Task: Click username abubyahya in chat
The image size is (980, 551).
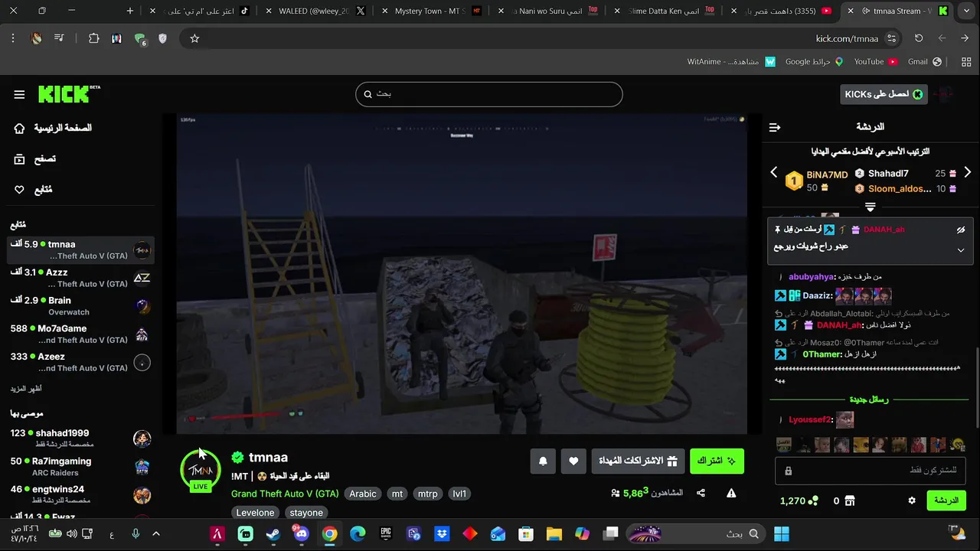Action: pyautogui.click(x=811, y=277)
